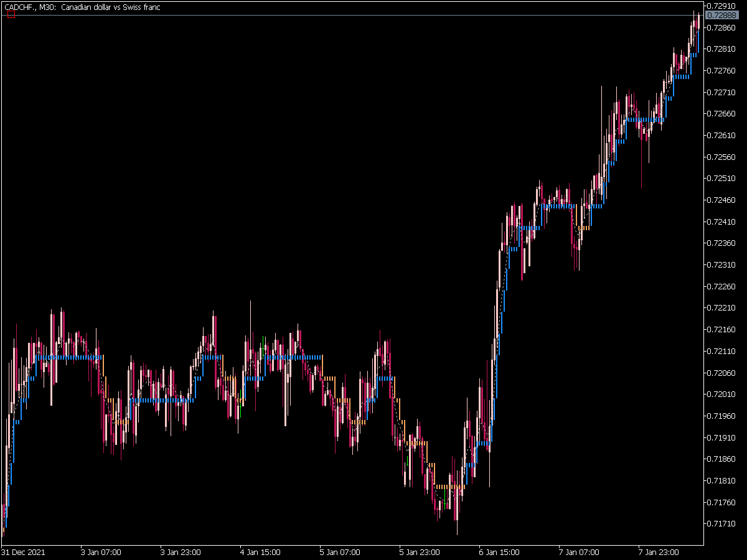Click the CADCHF M30 chart title
The image size is (747, 560).
click(x=82, y=7)
